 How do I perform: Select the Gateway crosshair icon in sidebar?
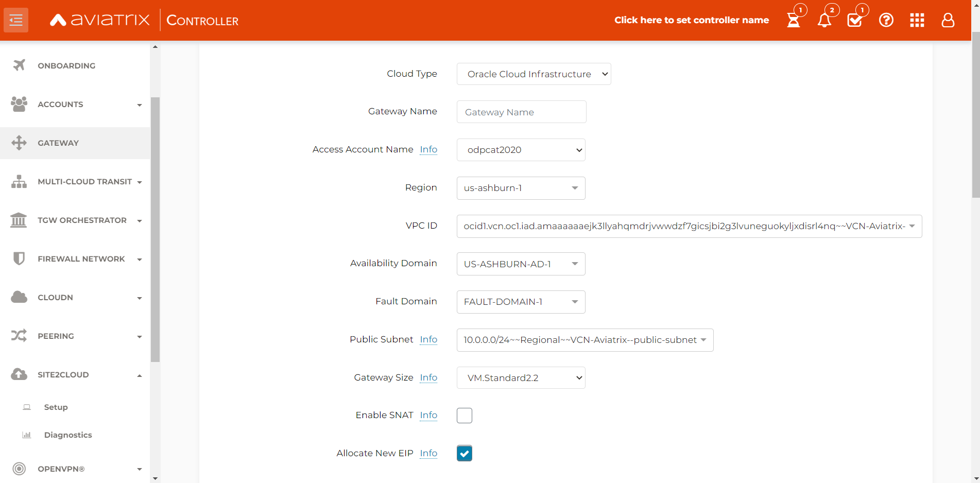pos(19,143)
